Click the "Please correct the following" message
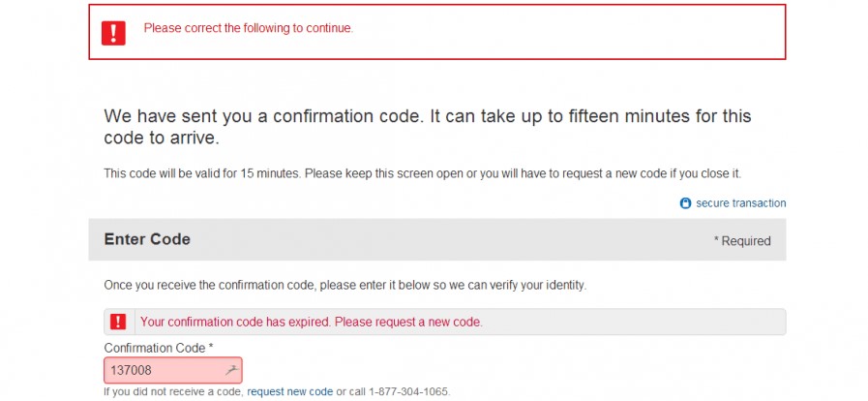 pos(249,28)
